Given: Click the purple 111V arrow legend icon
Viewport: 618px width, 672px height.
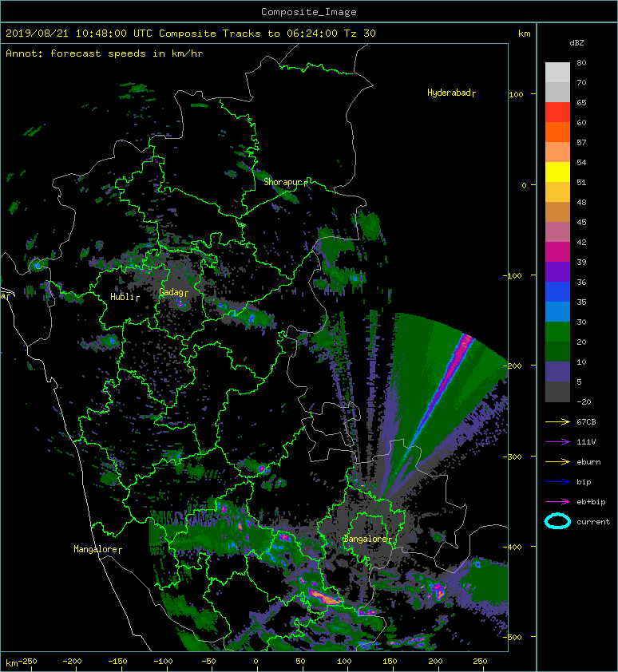Looking at the screenshot, I should pos(557,442).
